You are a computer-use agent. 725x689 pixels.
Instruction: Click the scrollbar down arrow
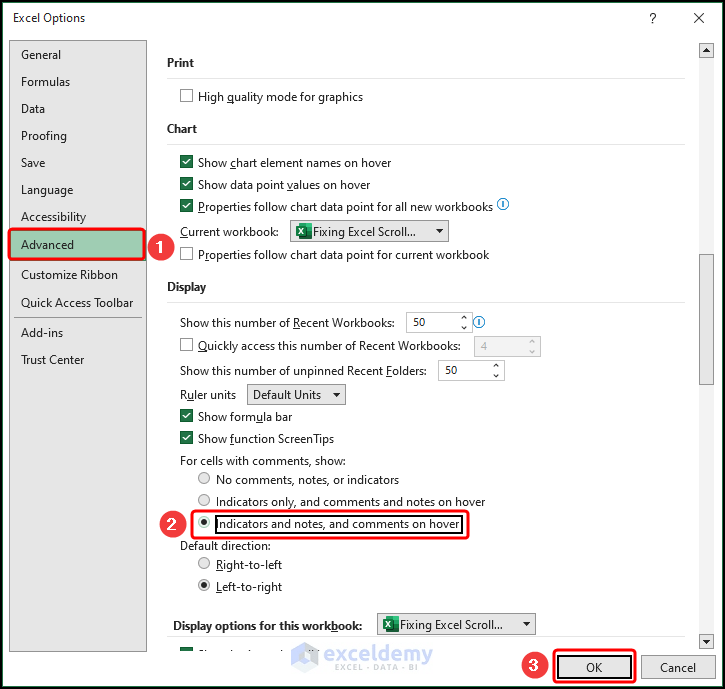click(x=706, y=641)
